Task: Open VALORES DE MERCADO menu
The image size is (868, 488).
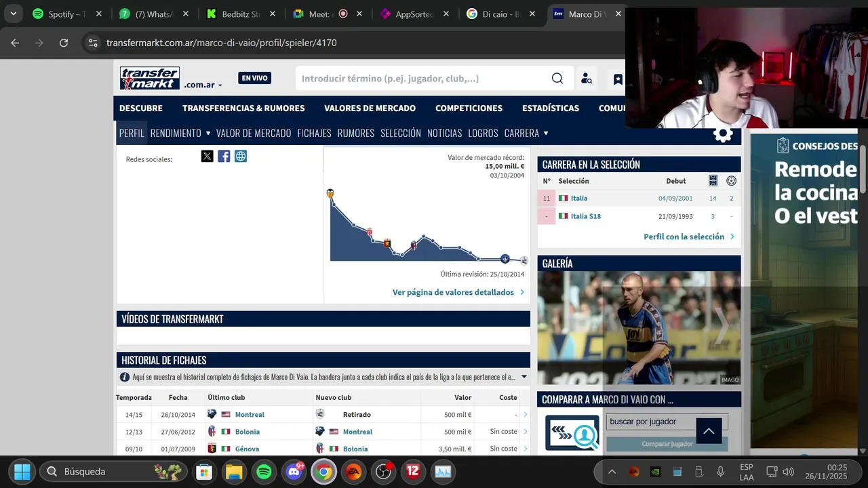Action: point(370,108)
